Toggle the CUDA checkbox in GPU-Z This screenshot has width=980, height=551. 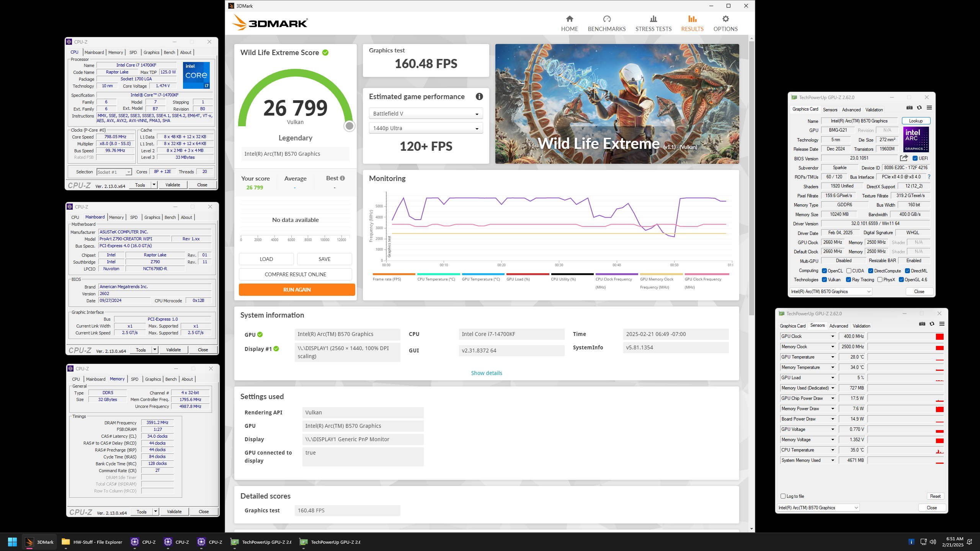pyautogui.click(x=849, y=271)
